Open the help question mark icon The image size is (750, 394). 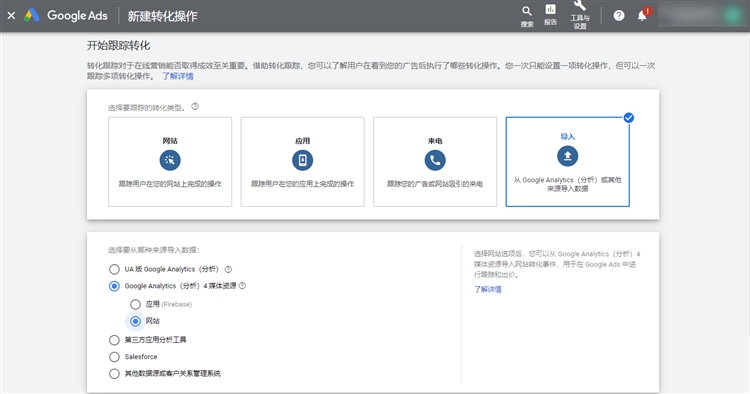click(619, 16)
